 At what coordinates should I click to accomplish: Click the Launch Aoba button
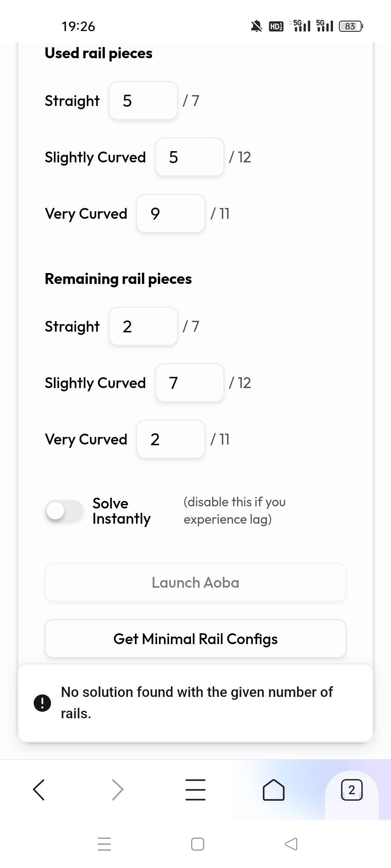195,582
